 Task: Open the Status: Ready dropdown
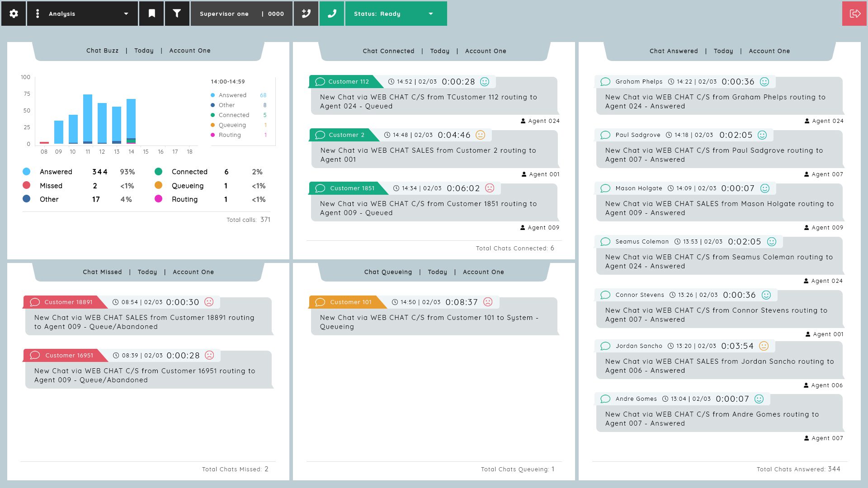click(x=396, y=14)
